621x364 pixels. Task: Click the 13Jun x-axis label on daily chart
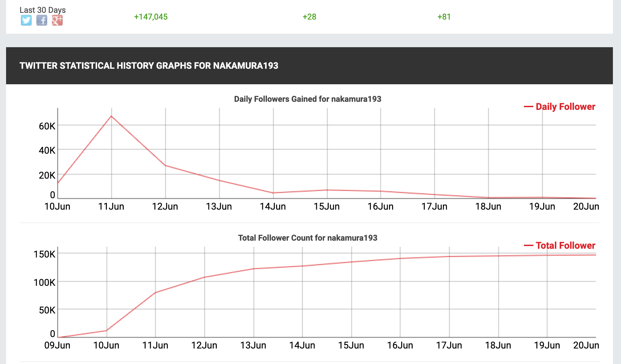(x=219, y=206)
